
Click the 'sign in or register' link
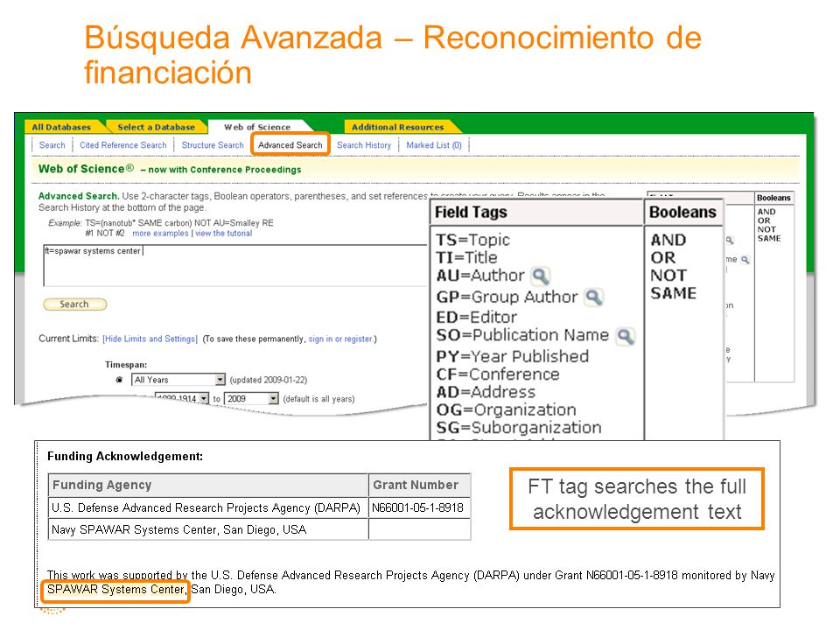(340, 339)
